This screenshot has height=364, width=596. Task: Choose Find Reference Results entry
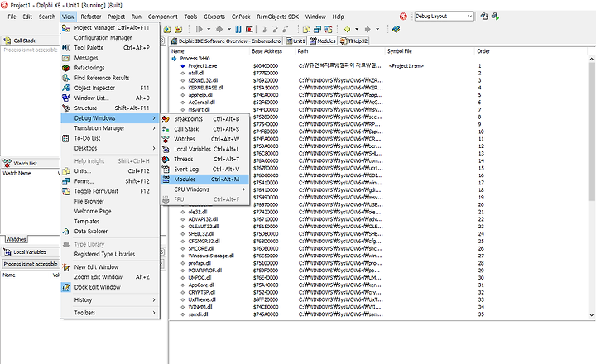[110, 78]
